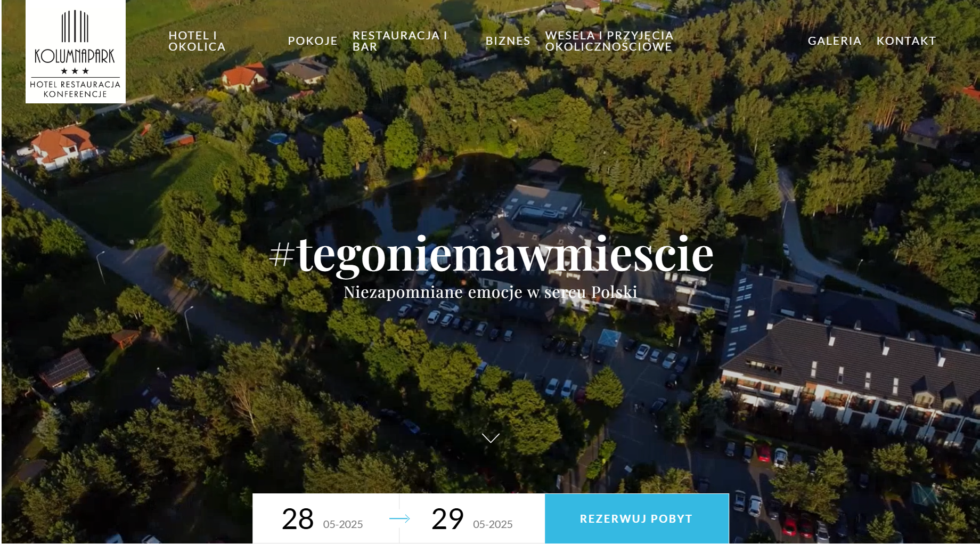
Task: Open the Pokoje menu item
Action: pyautogui.click(x=313, y=41)
